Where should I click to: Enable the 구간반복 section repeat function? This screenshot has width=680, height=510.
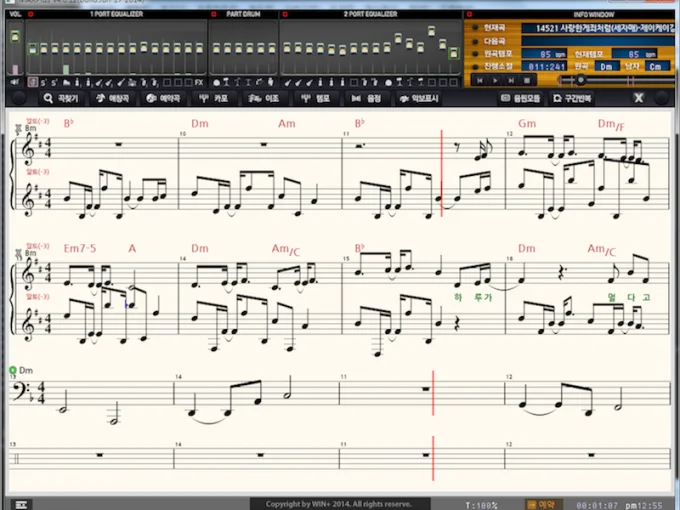click(572, 98)
